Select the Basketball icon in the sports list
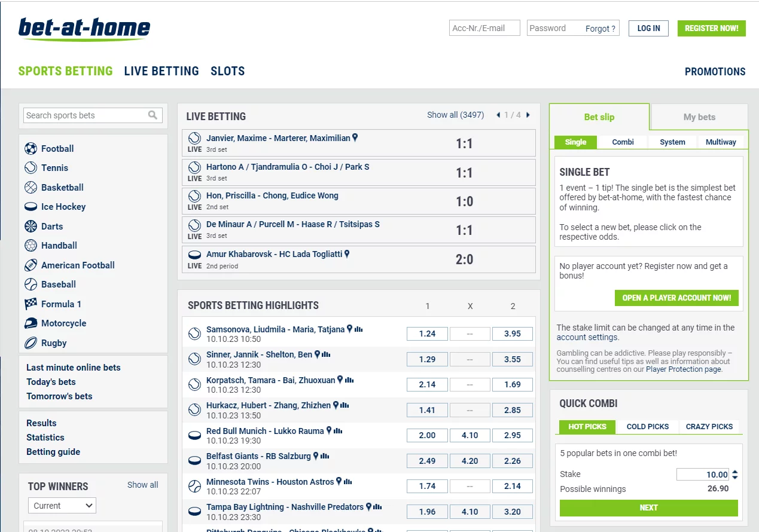 click(x=31, y=187)
